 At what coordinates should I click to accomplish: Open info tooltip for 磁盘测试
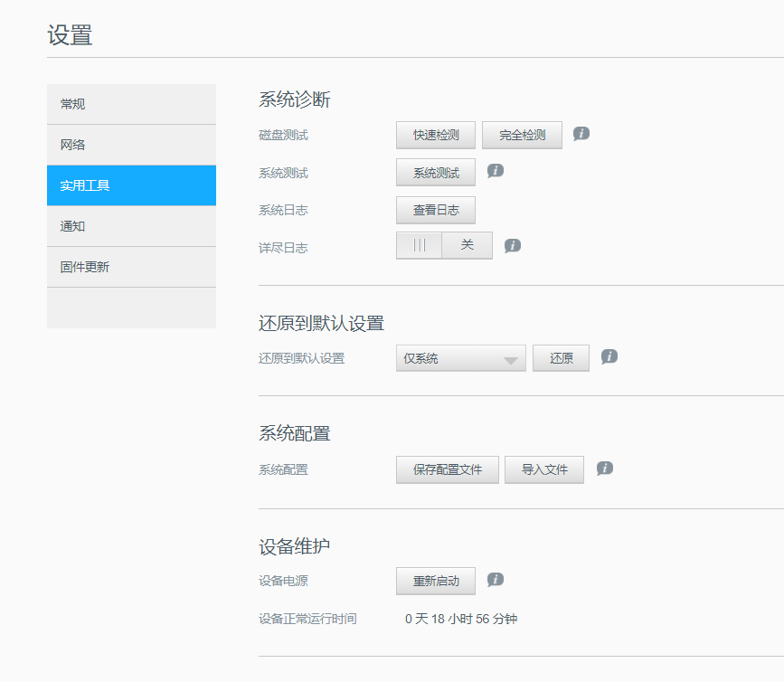(x=581, y=134)
